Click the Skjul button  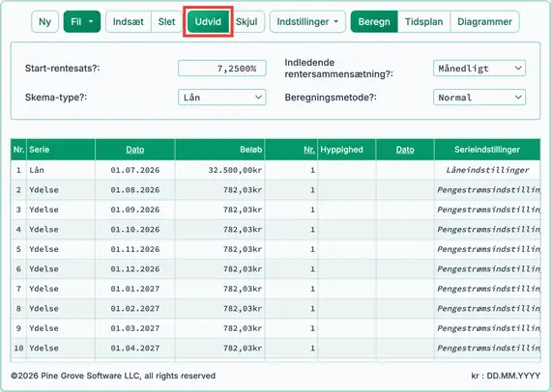(246, 22)
